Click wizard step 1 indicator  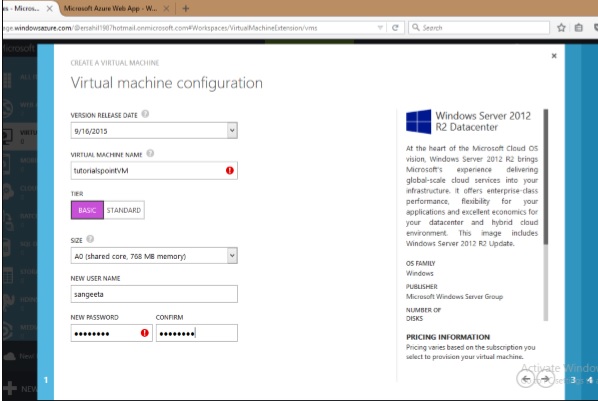(46, 380)
